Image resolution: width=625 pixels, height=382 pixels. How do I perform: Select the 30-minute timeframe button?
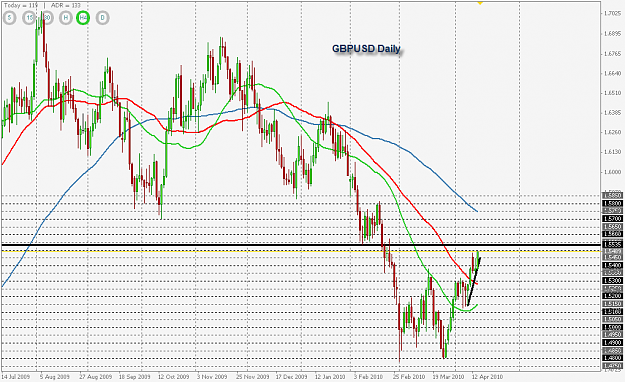(47, 18)
